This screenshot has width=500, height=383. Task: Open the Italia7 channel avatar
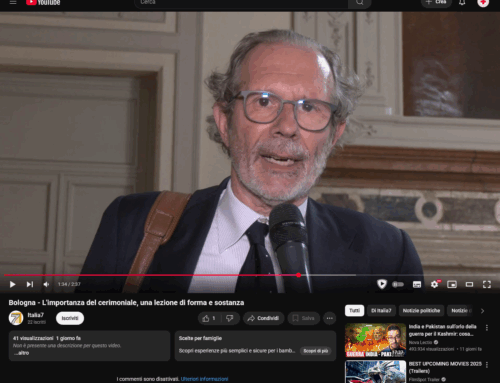[x=16, y=318]
